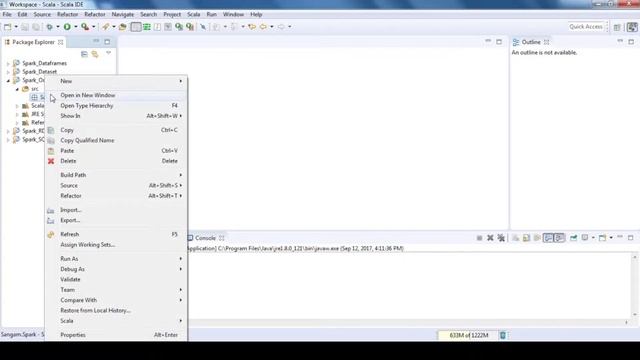This screenshot has width=640, height=360.
Task: Minimize the Package Explorer panel
Action: pyautogui.click(x=96, y=41)
